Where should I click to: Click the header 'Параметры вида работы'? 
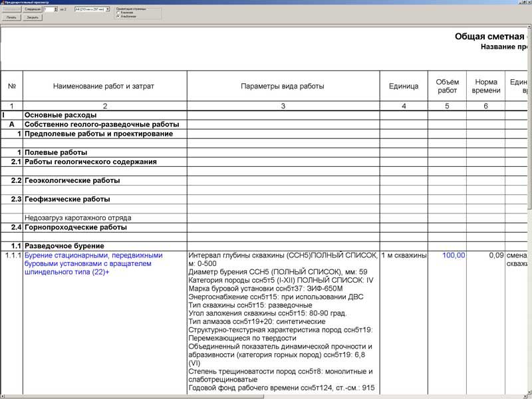coord(282,86)
